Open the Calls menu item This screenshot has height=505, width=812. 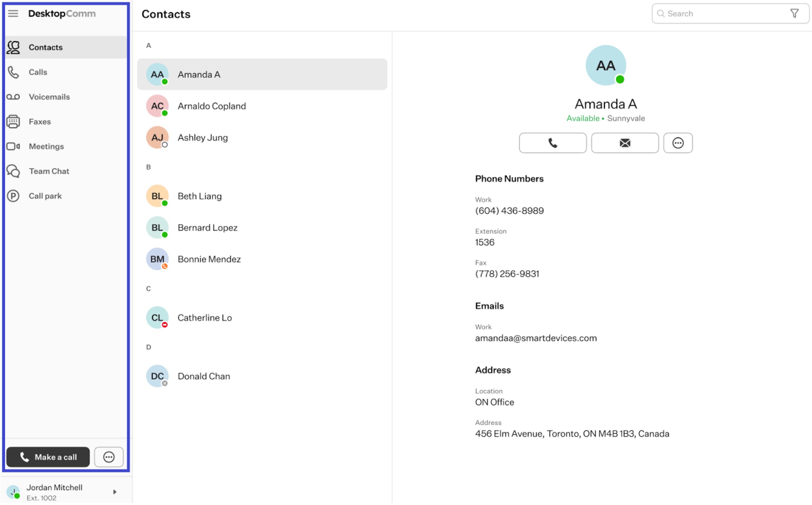66,72
